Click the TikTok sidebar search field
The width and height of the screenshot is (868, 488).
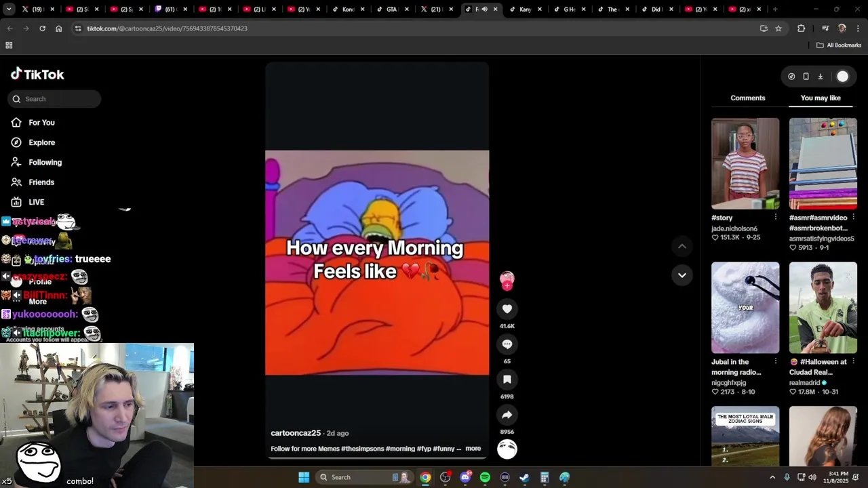pos(54,99)
